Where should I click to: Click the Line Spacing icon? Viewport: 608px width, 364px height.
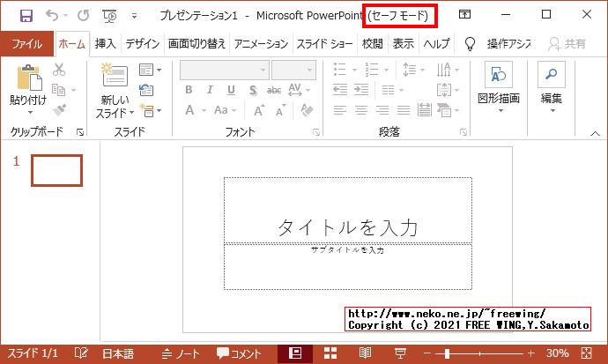coord(409,70)
